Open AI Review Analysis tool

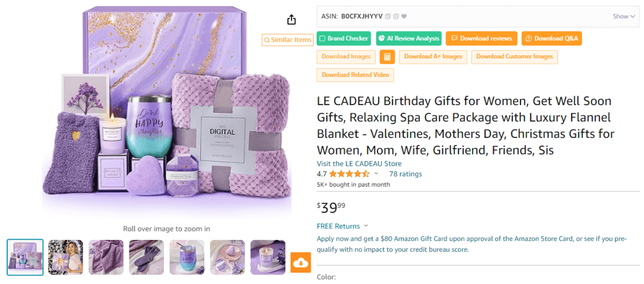409,39
